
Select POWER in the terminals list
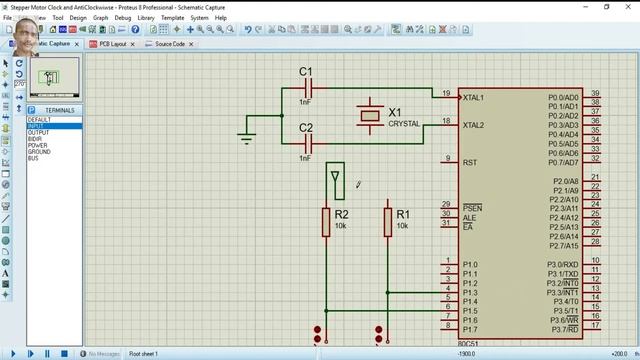tap(54, 145)
